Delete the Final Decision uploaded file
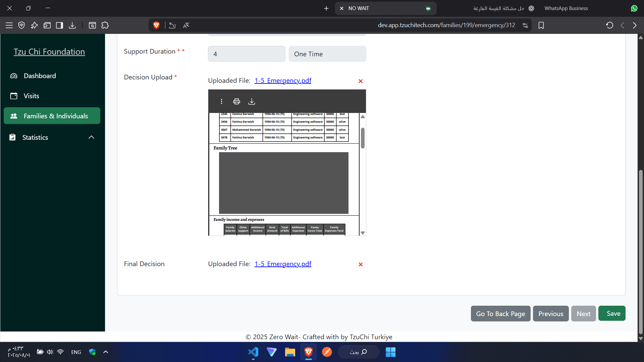644x362 pixels. tap(361, 264)
